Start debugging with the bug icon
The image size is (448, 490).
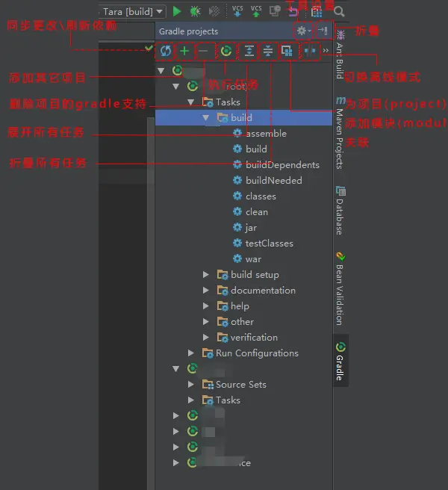196,11
